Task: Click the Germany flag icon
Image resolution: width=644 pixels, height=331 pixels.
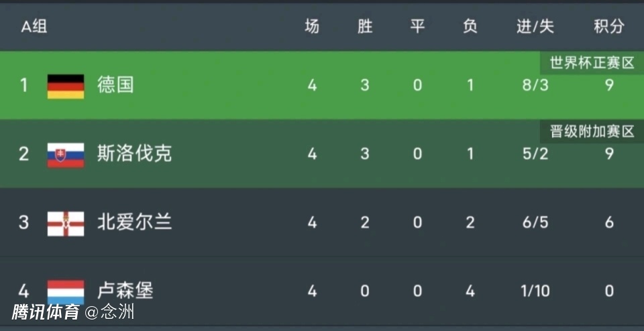Action: [66, 87]
